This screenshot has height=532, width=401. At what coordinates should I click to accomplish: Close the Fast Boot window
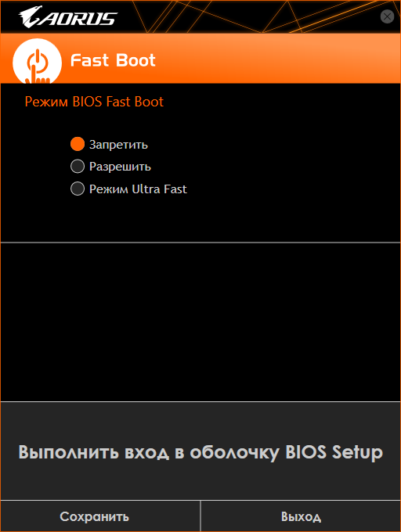click(x=387, y=16)
